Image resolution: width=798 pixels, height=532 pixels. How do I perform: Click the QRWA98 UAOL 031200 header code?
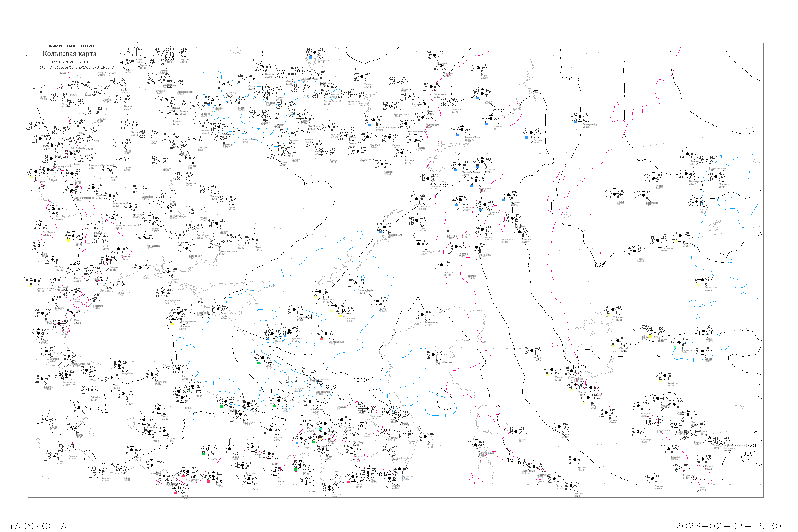click(x=71, y=46)
